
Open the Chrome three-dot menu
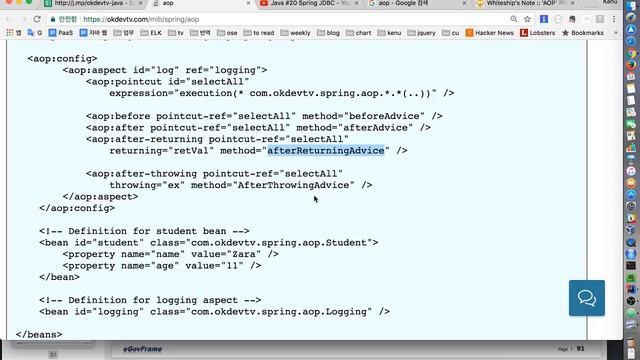coord(614,19)
